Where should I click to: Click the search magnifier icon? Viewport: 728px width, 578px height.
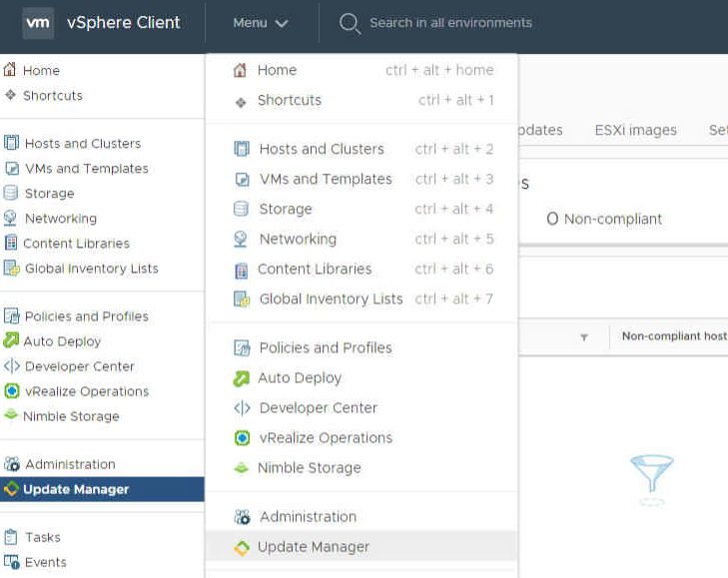(350, 23)
